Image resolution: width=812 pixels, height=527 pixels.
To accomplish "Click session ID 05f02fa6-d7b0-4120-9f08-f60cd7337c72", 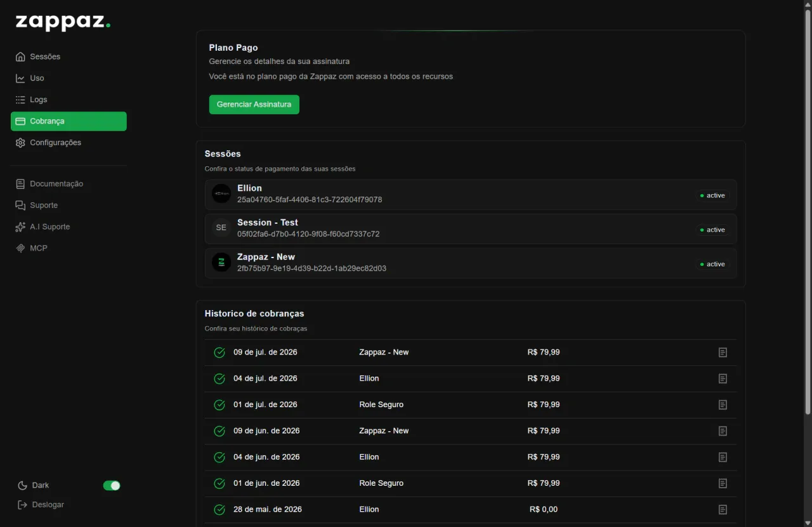I will tap(308, 234).
